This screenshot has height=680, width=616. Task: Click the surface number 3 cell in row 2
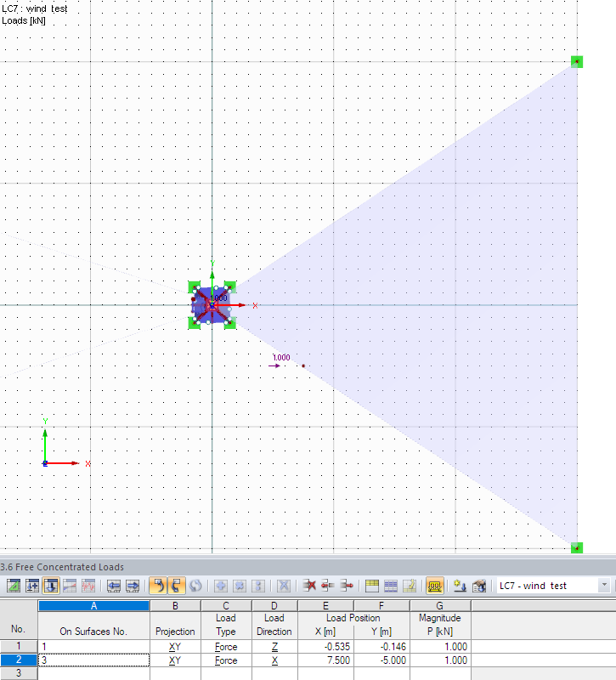tap(93, 660)
